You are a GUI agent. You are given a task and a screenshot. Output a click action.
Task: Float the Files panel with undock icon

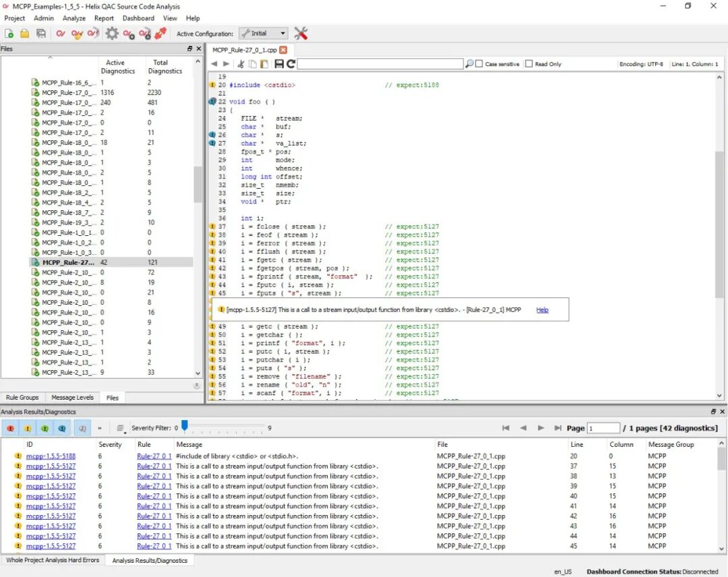coord(189,49)
